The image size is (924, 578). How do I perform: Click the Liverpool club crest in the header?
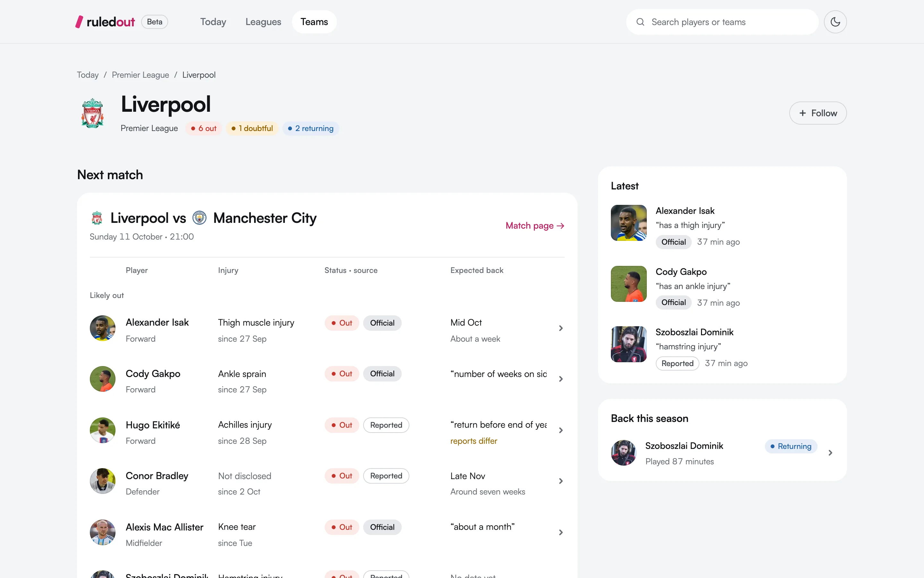coord(92,113)
